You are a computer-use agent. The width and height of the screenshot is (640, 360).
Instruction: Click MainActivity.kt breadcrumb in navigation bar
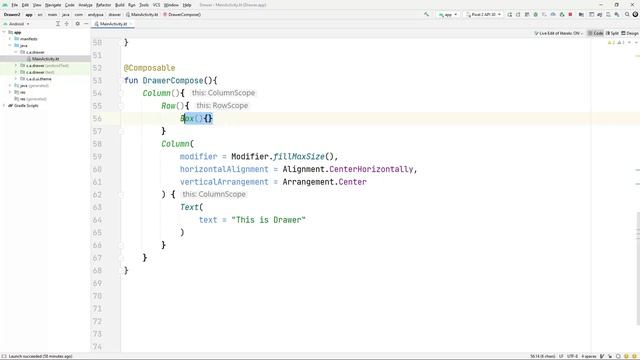(x=142, y=14)
